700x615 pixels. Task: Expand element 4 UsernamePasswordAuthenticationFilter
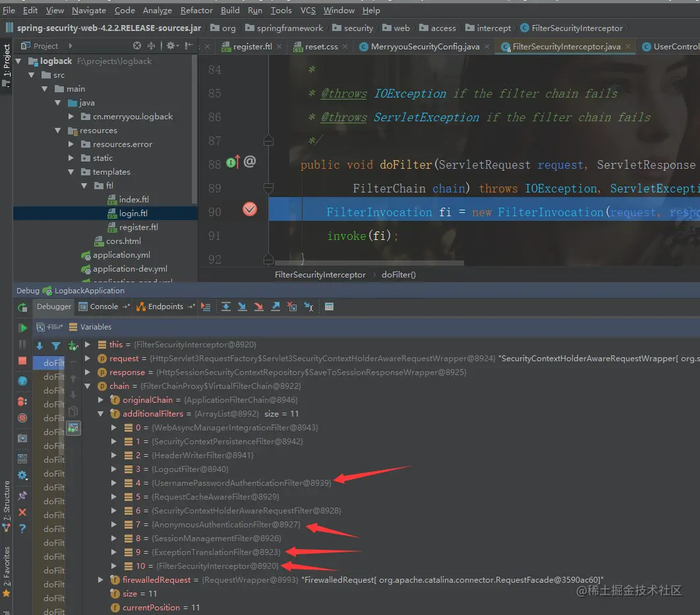pos(114,483)
